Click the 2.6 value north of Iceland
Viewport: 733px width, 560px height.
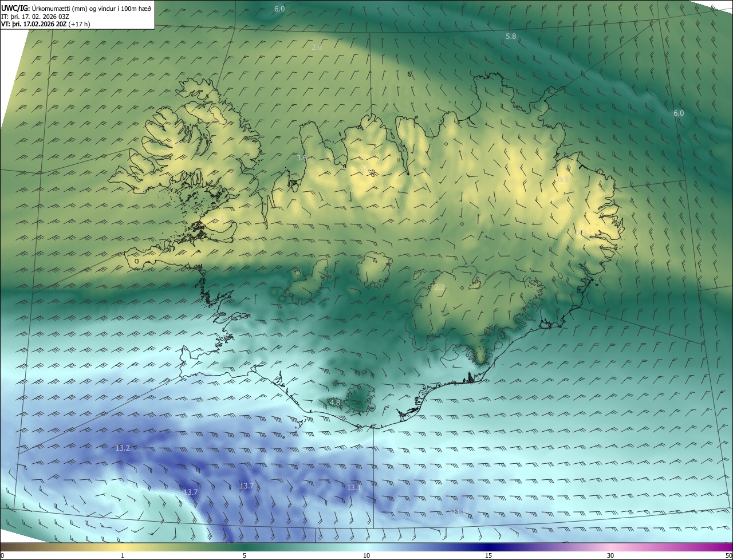point(317,47)
